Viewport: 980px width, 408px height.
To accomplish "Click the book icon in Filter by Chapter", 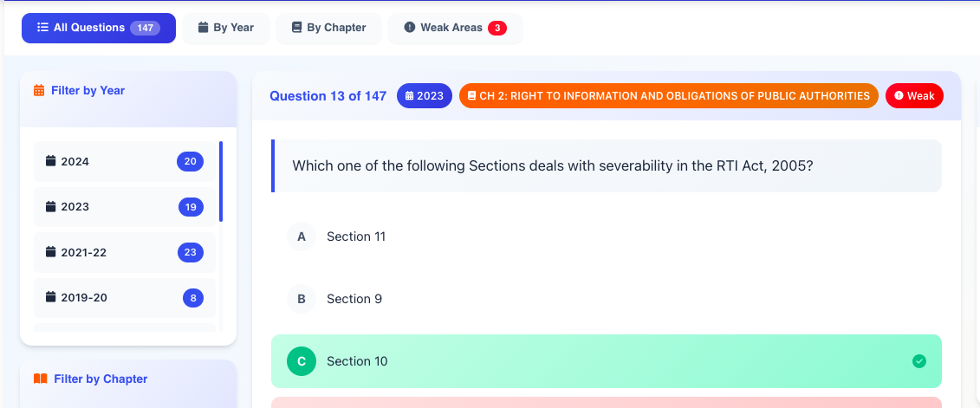I will click(40, 379).
